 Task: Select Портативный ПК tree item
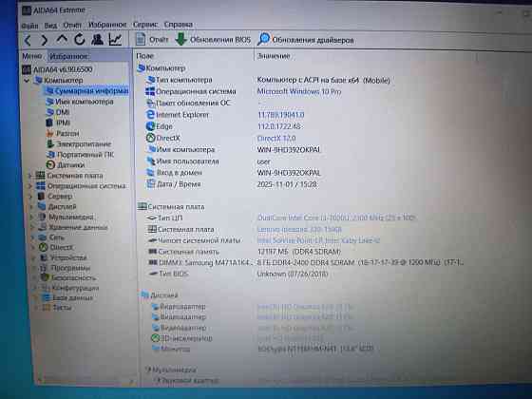point(80,154)
